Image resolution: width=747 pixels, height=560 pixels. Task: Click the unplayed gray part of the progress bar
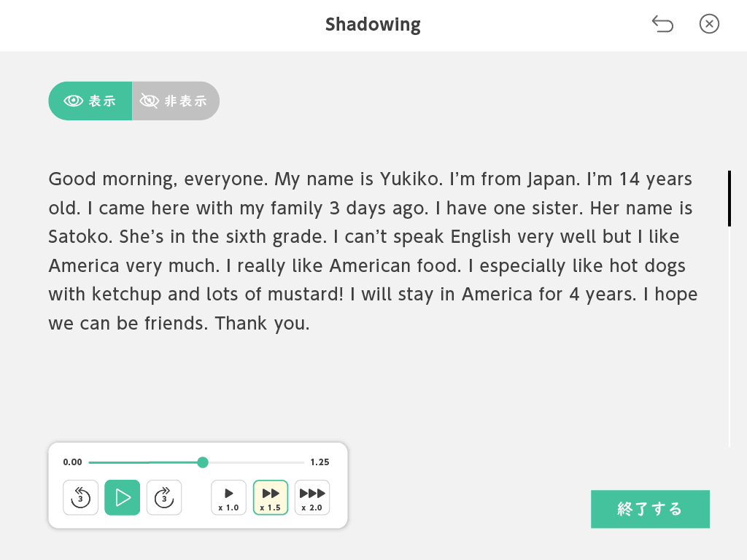coord(255,462)
